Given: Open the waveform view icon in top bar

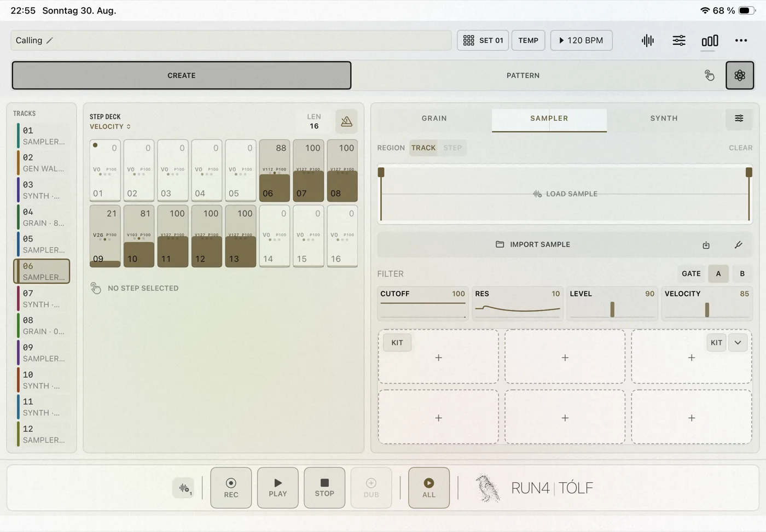Looking at the screenshot, I should click(x=648, y=40).
